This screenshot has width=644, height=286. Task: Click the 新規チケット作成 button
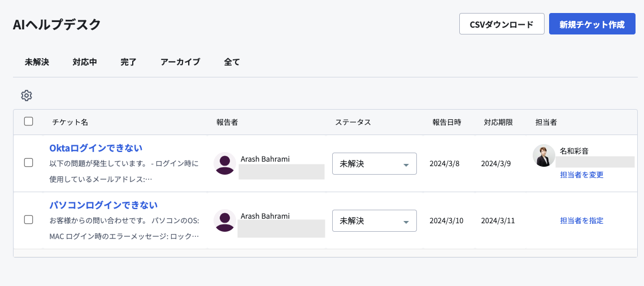click(592, 24)
